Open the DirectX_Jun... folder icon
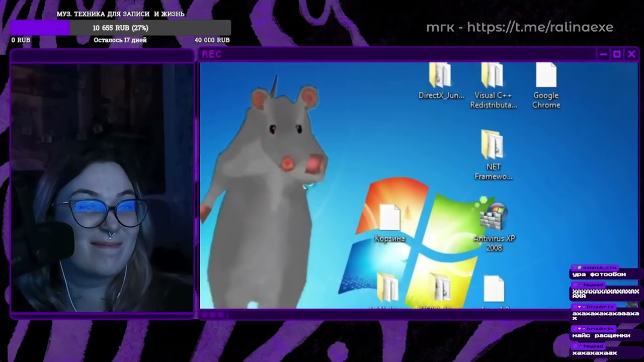Viewport: 644px width, 362px height. 440,75
